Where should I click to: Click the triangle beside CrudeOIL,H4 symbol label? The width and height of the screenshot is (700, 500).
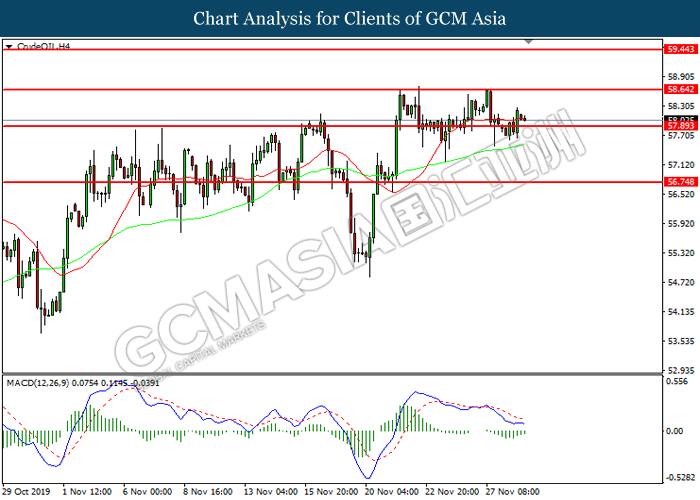tap(9, 46)
